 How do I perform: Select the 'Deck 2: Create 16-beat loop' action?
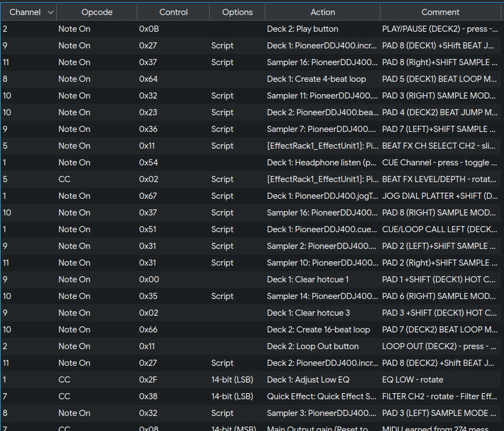pos(318,330)
